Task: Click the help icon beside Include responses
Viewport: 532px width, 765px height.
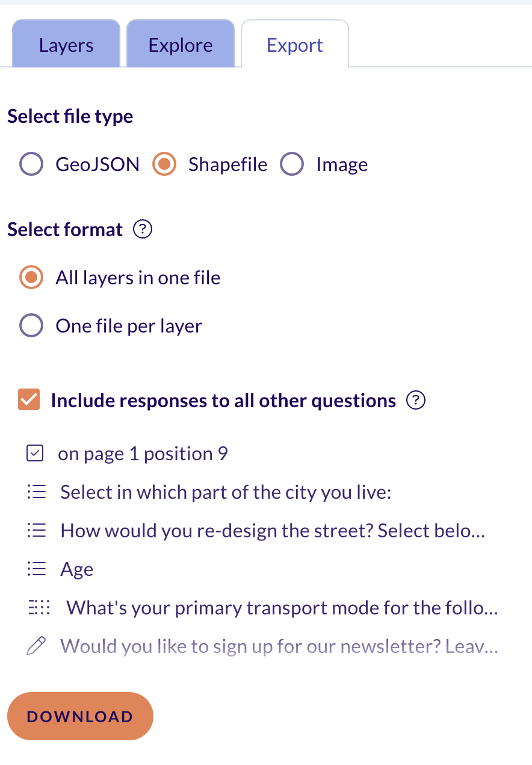Action: point(416,401)
